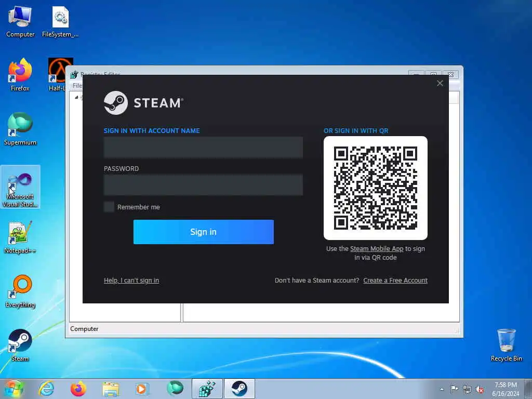This screenshot has height=399, width=532.
Task: Open Action Center flag tray icon
Action: [x=454, y=389]
